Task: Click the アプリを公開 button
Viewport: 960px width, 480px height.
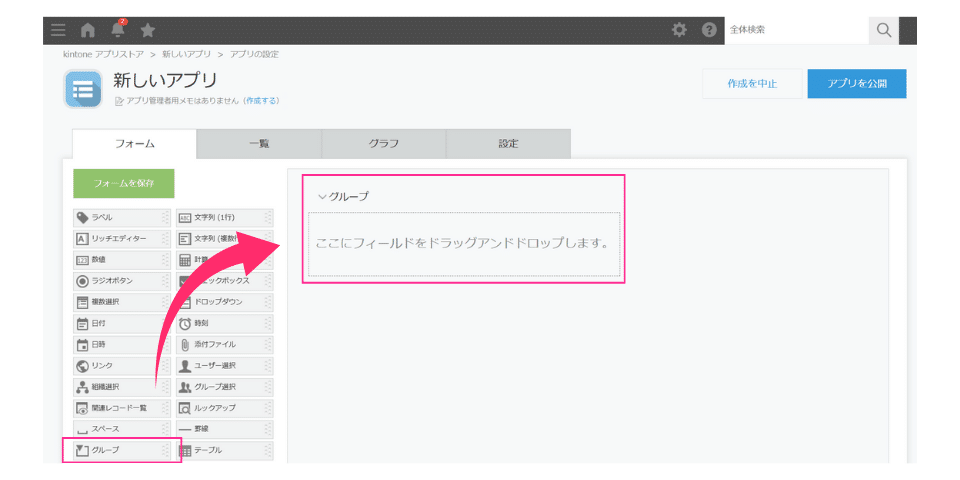Action: click(x=857, y=84)
